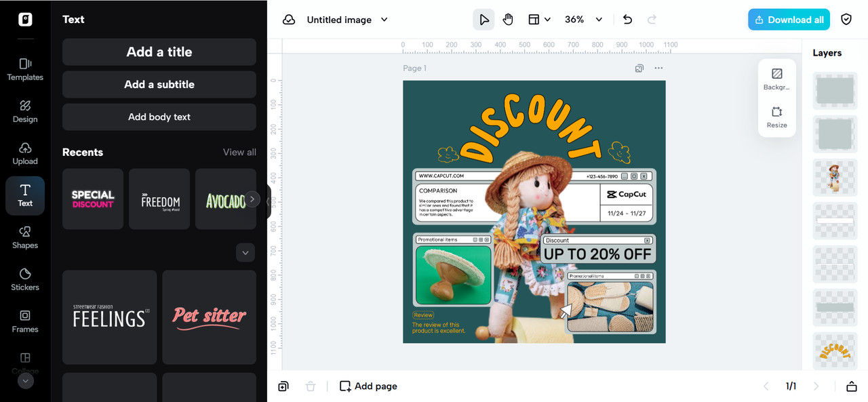
Task: Redo the last action
Action: [652, 20]
